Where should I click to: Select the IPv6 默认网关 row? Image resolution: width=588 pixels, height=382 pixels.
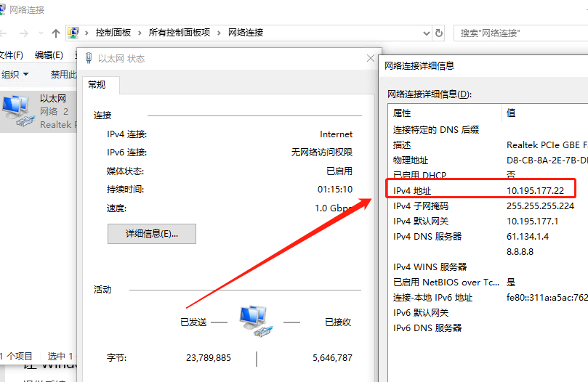click(x=488, y=313)
